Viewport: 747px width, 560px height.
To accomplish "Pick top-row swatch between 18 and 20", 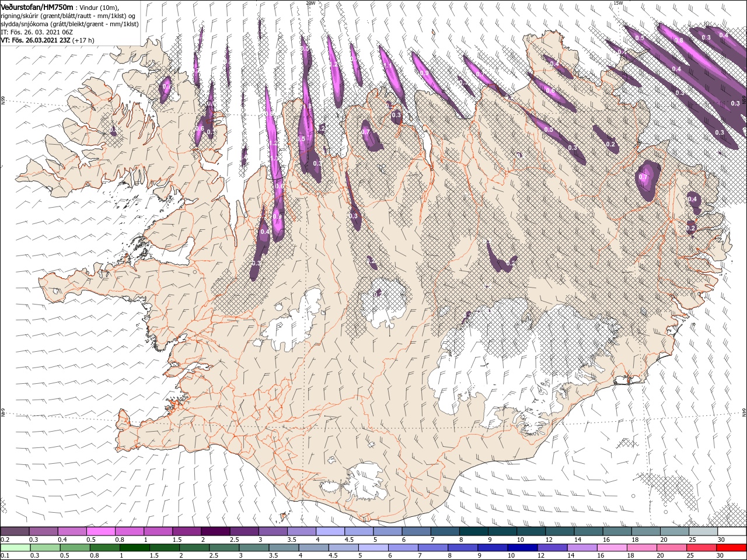I will 645,531.
